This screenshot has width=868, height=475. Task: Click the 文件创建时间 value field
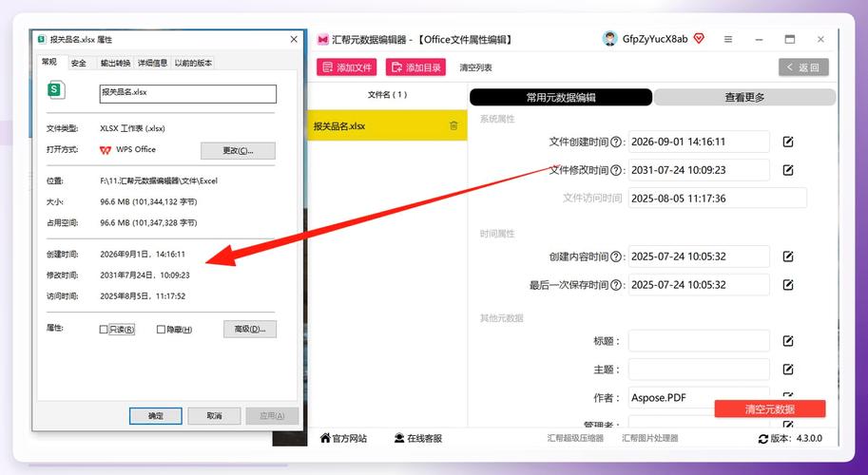[699, 142]
